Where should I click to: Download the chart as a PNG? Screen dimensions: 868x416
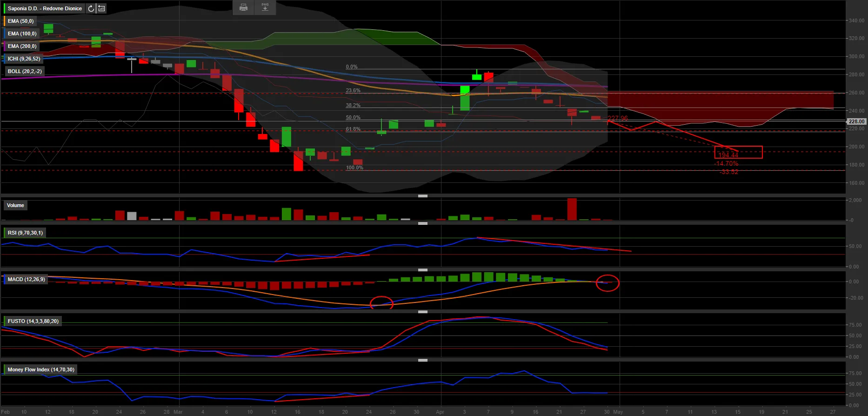coord(265,7)
